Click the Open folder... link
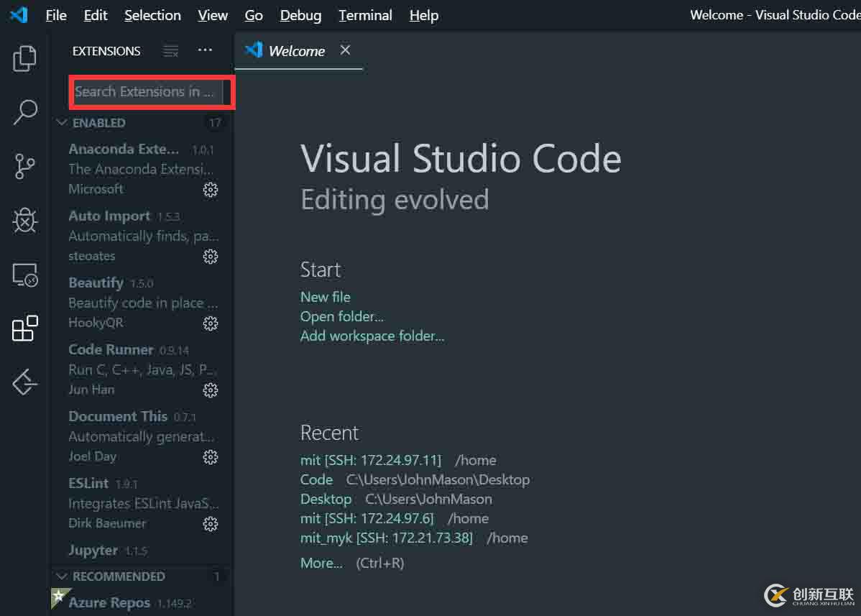 (341, 316)
